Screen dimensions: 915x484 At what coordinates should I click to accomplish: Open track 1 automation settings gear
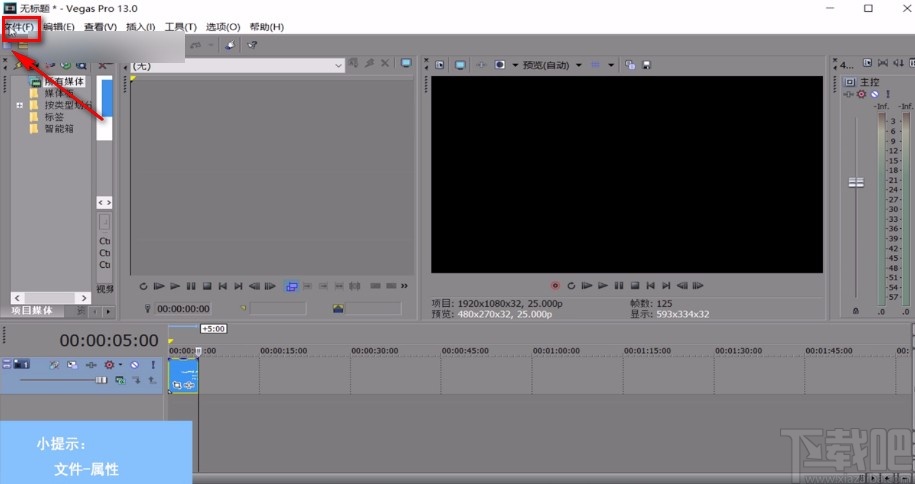(109, 365)
